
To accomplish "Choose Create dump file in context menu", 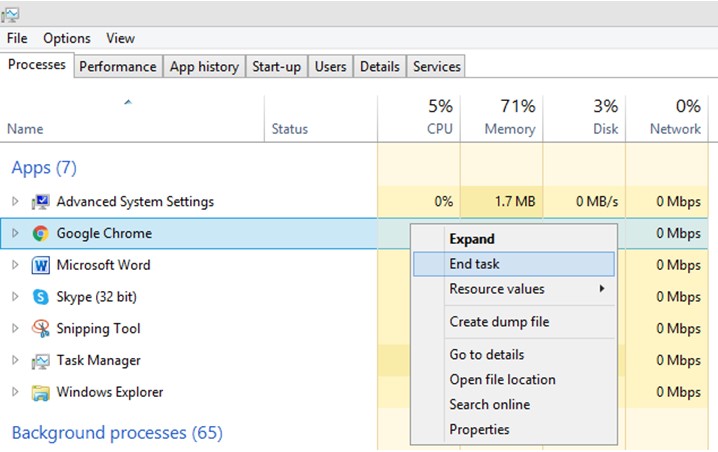I will click(514, 322).
